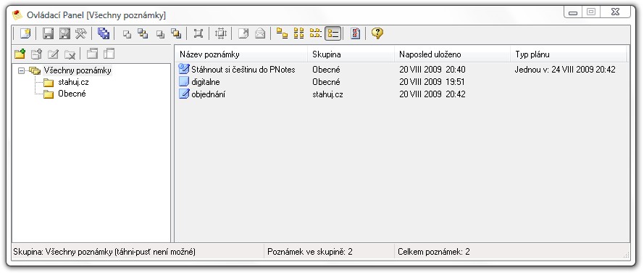Click the single window hide icon
The height and width of the screenshot is (275, 644).
pyautogui.click(x=161, y=34)
